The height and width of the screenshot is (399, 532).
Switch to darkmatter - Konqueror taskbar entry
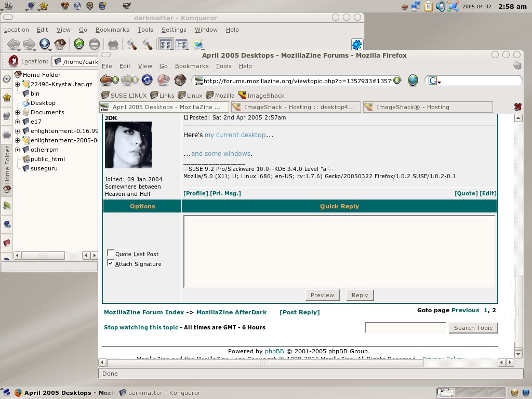pyautogui.click(x=159, y=393)
